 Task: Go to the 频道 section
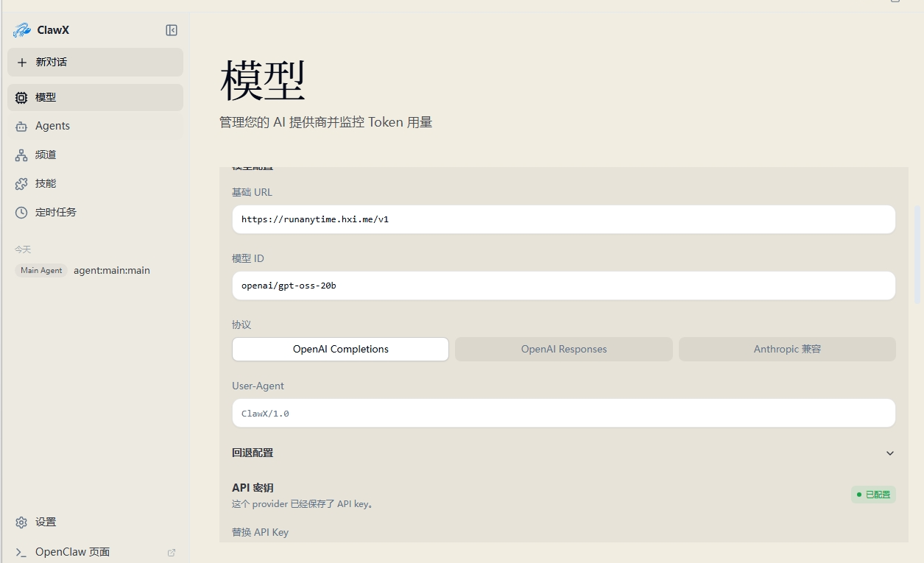click(x=95, y=155)
